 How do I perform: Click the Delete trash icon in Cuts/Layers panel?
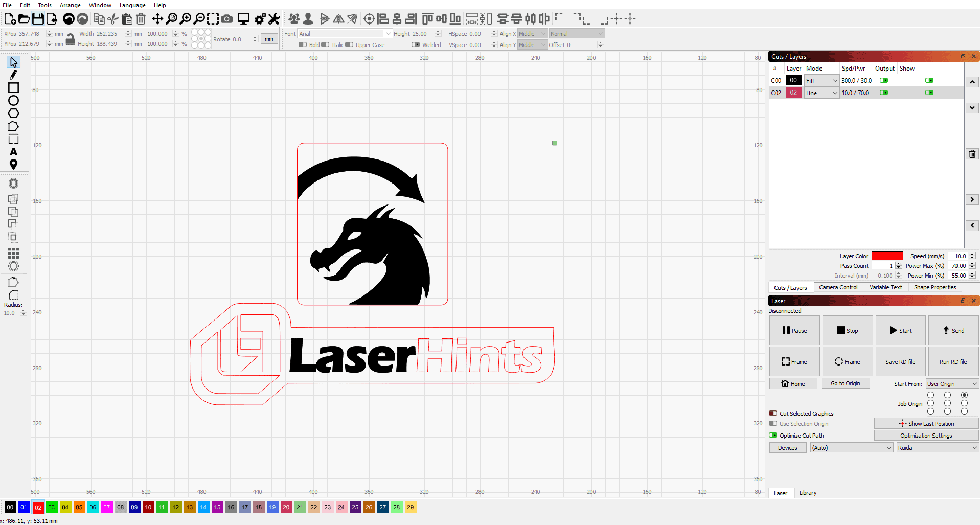click(x=972, y=153)
